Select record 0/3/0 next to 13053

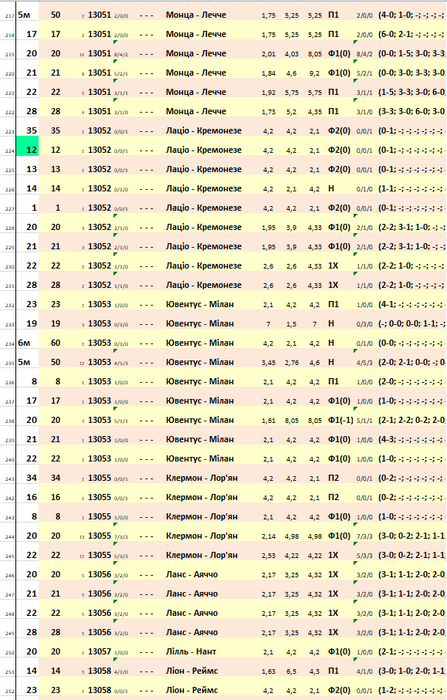coord(121,325)
